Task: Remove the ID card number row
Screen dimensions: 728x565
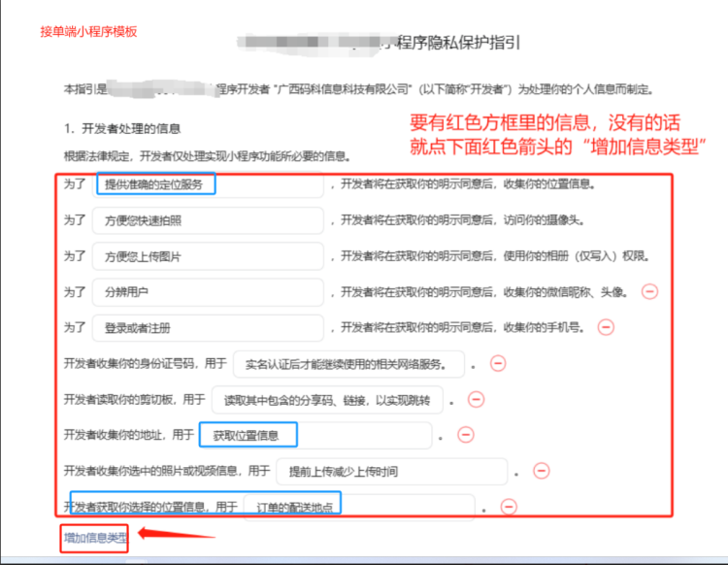Action: [x=498, y=363]
